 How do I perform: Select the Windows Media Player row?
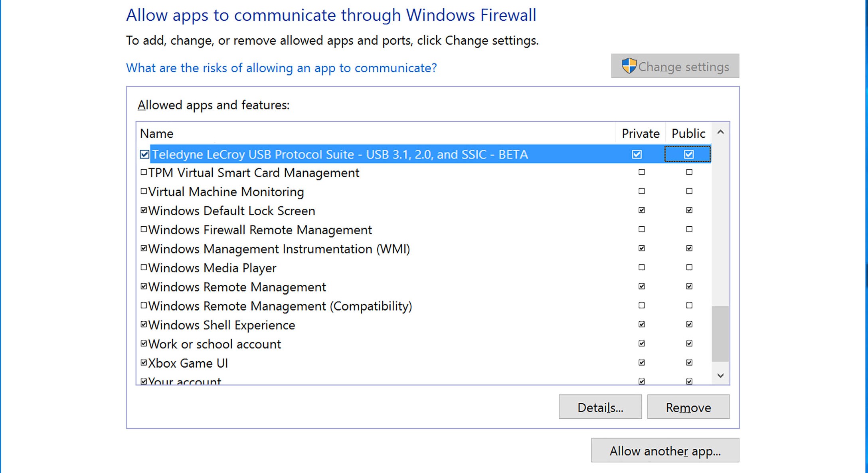pyautogui.click(x=424, y=268)
